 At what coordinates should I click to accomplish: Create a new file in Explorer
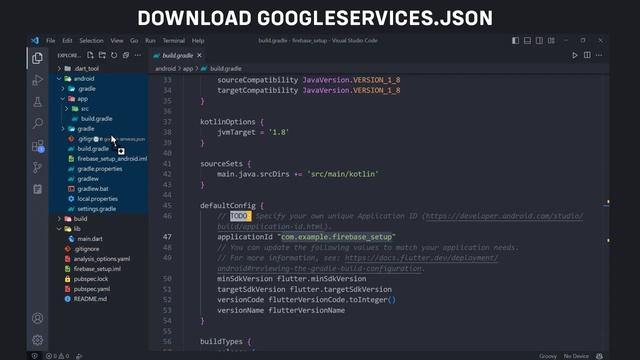pyautogui.click(x=90, y=55)
